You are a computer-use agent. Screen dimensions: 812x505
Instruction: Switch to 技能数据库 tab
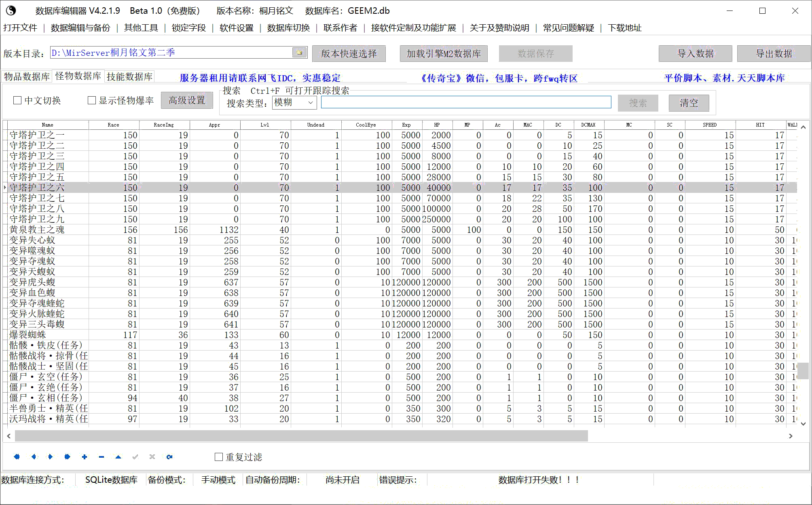coord(129,77)
